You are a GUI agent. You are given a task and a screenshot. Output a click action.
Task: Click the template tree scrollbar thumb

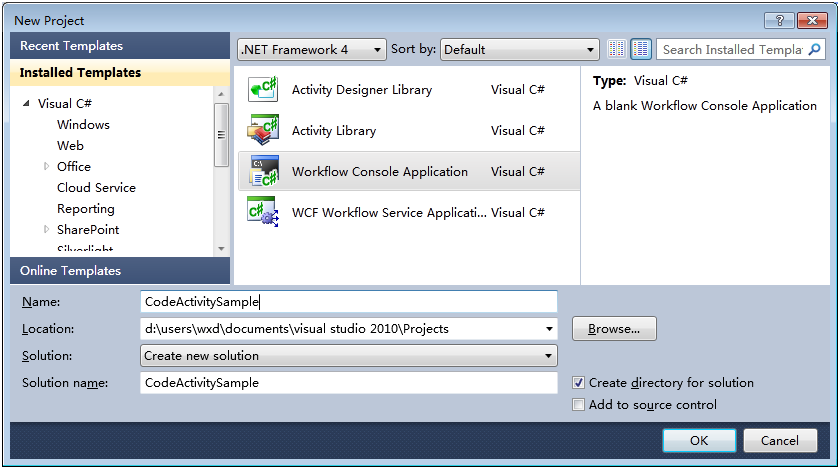221,135
